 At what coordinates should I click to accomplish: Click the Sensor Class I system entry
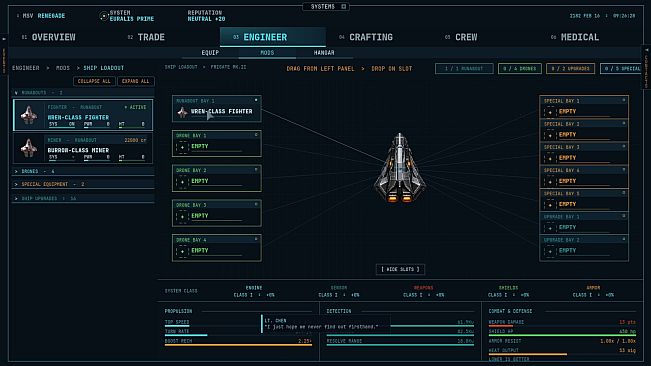[x=339, y=291]
